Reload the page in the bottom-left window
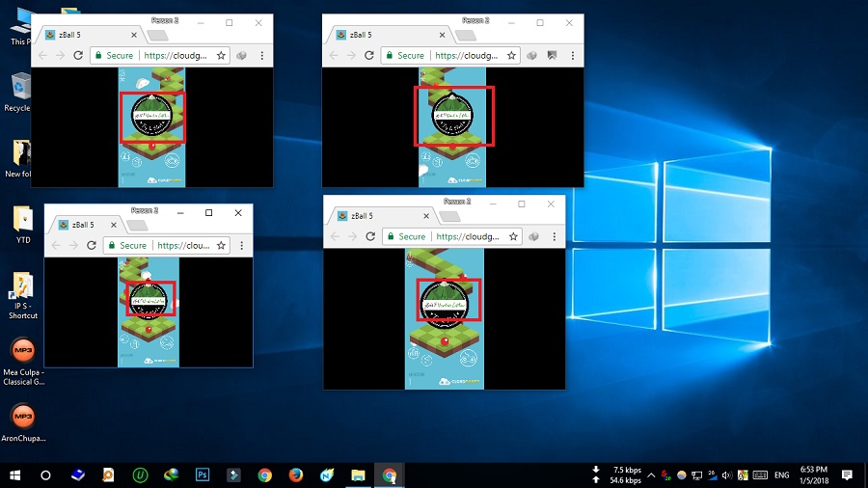This screenshot has width=868, height=488. [x=92, y=246]
